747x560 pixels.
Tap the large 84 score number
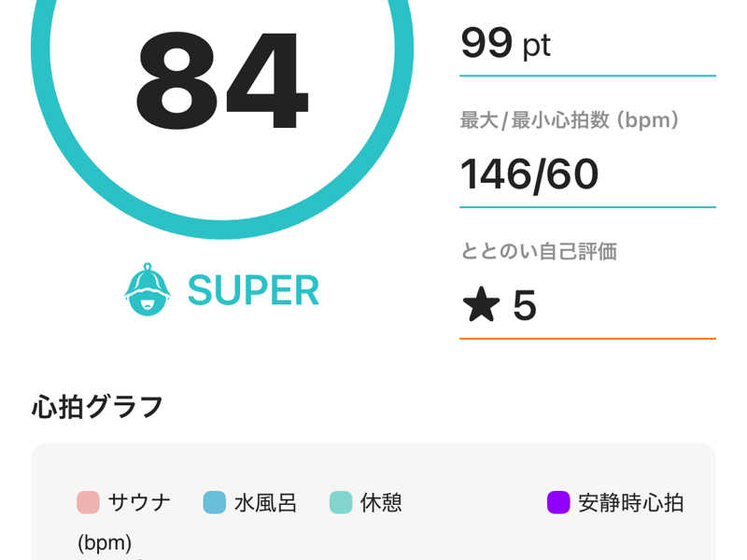[x=222, y=80]
